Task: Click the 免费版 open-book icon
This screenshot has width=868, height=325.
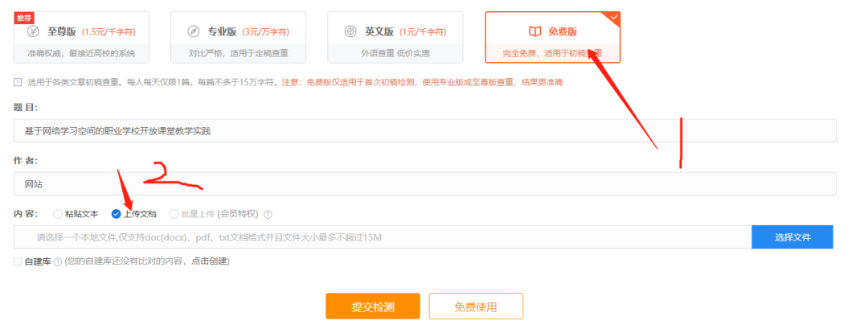Action: [x=534, y=31]
